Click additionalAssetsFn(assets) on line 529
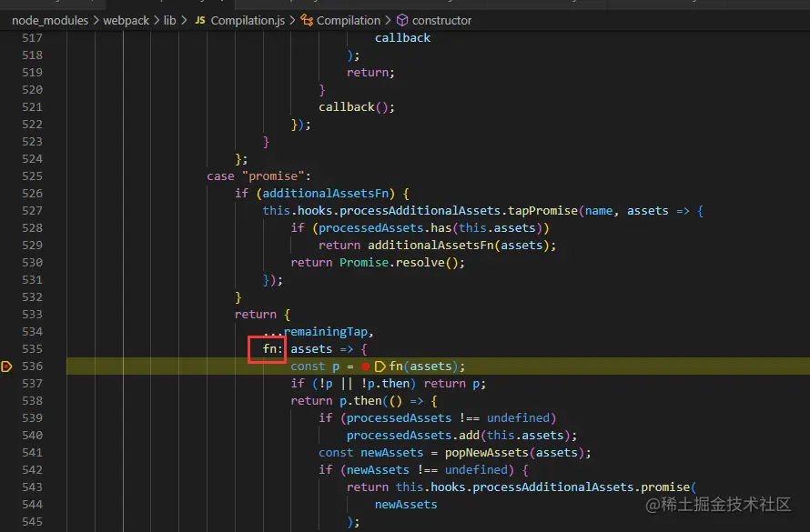Image resolution: width=810 pixels, height=532 pixels. pos(458,246)
